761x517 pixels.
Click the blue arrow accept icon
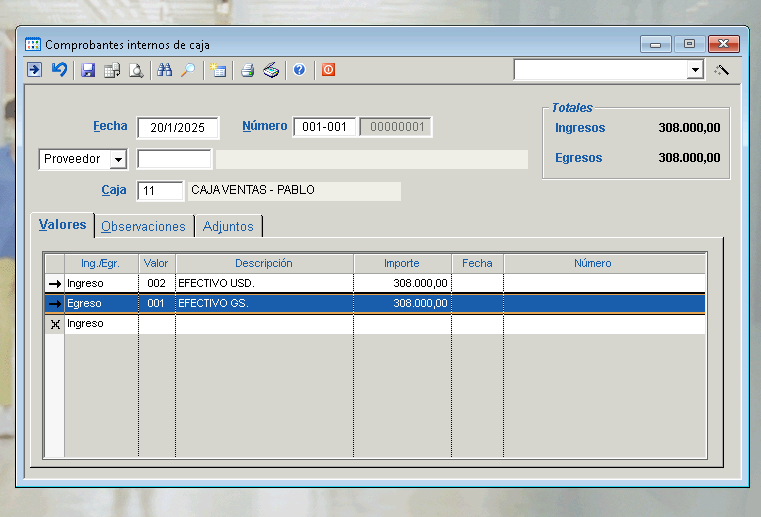tap(34, 70)
